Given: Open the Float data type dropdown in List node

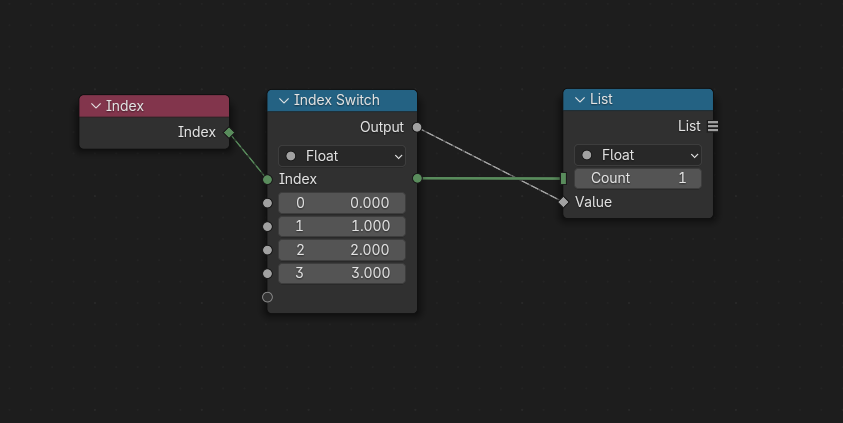Looking at the screenshot, I should coord(638,155).
